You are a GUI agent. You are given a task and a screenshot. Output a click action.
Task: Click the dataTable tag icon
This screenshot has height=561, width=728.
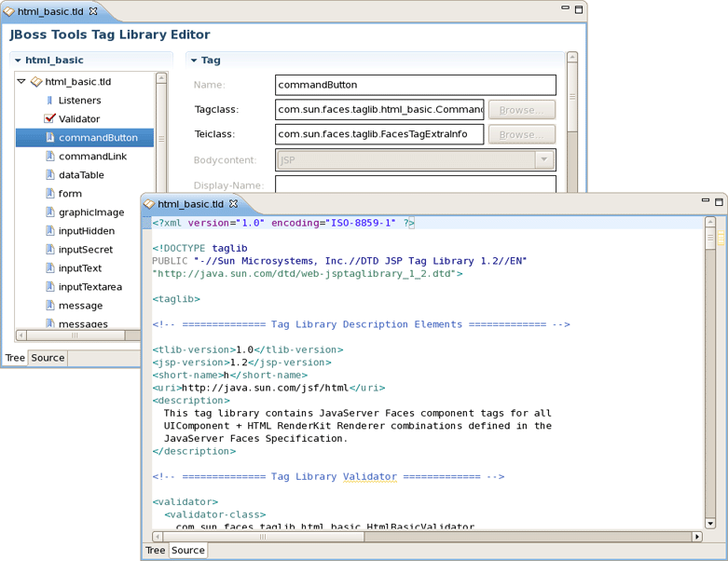coord(50,175)
